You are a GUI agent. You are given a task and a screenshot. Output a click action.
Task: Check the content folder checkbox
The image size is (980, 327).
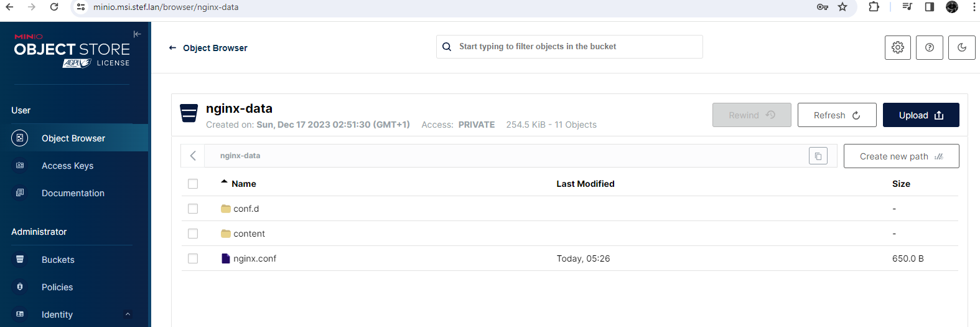coord(193,234)
